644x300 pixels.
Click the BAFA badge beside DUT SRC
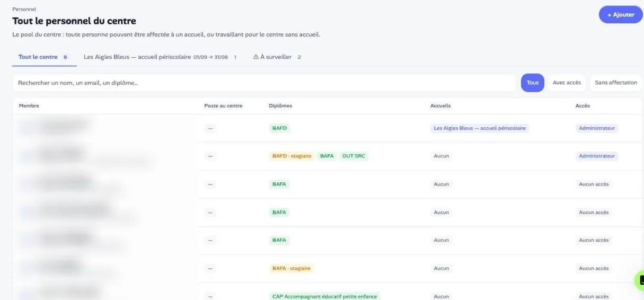327,156
